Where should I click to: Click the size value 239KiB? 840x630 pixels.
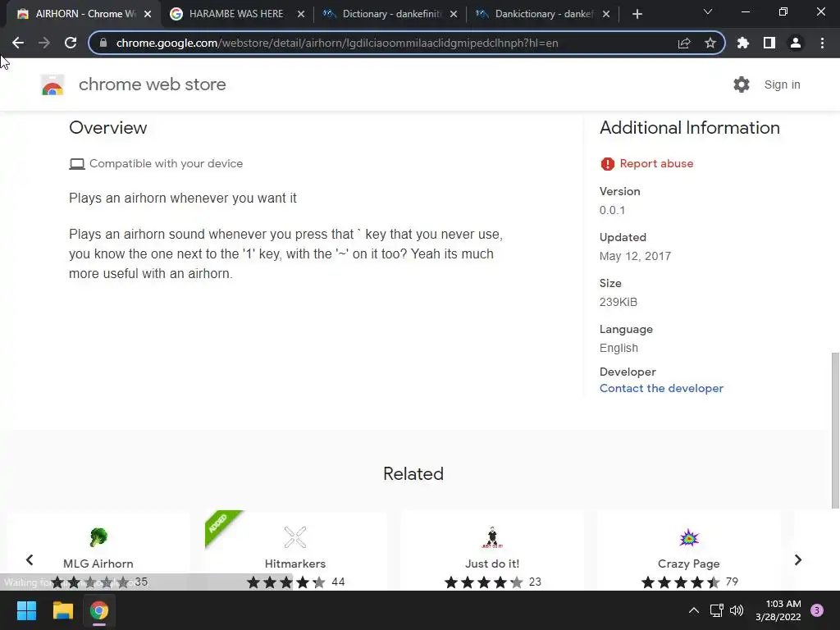click(619, 302)
